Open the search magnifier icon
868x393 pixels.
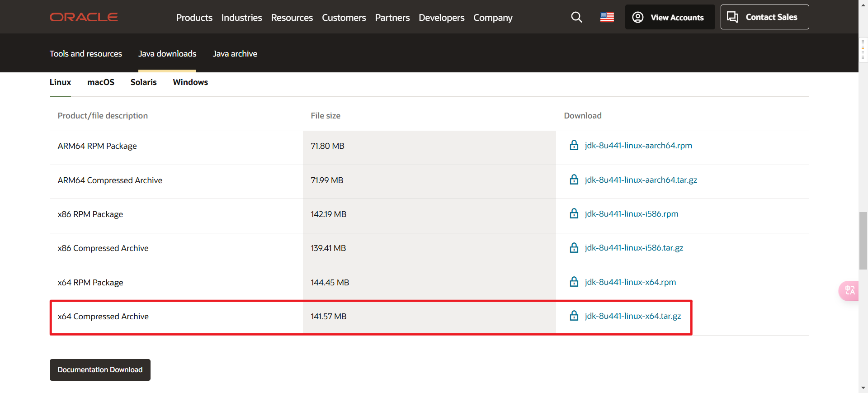[576, 17]
